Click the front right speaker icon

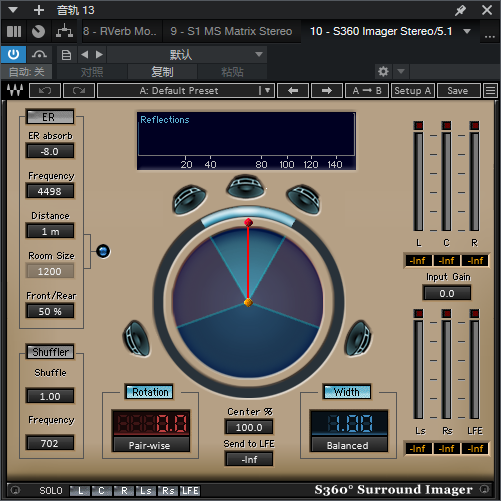303,199
